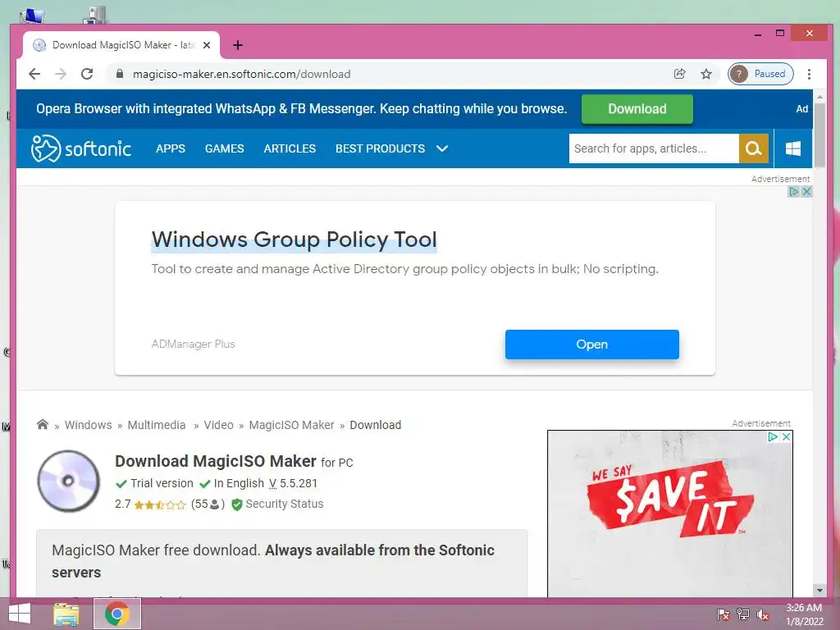Click the orange search magnifier button
This screenshot has width=840, height=630.
pos(754,148)
